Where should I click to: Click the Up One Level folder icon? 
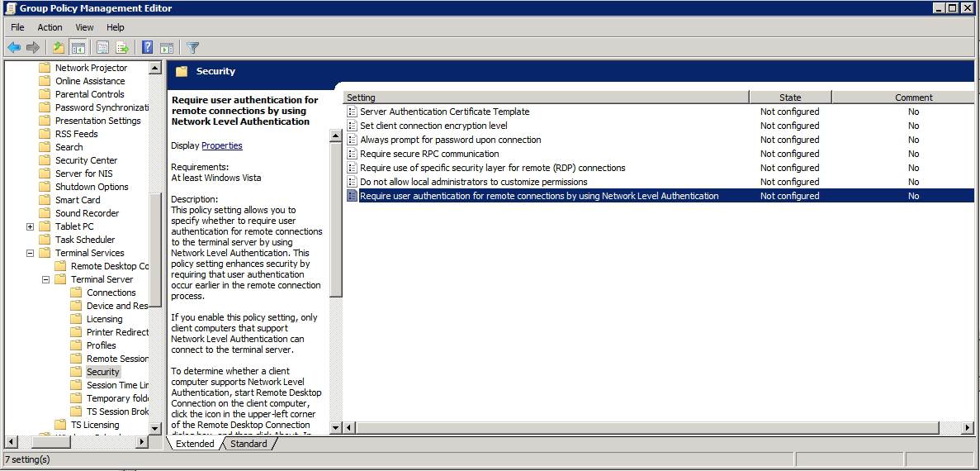[59, 47]
